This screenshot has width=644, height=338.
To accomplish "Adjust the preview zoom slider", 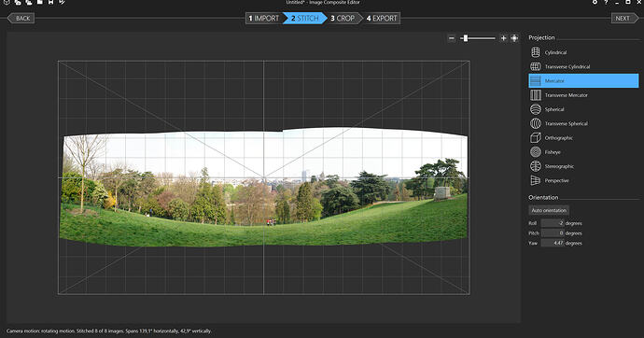I will pyautogui.click(x=478, y=38).
